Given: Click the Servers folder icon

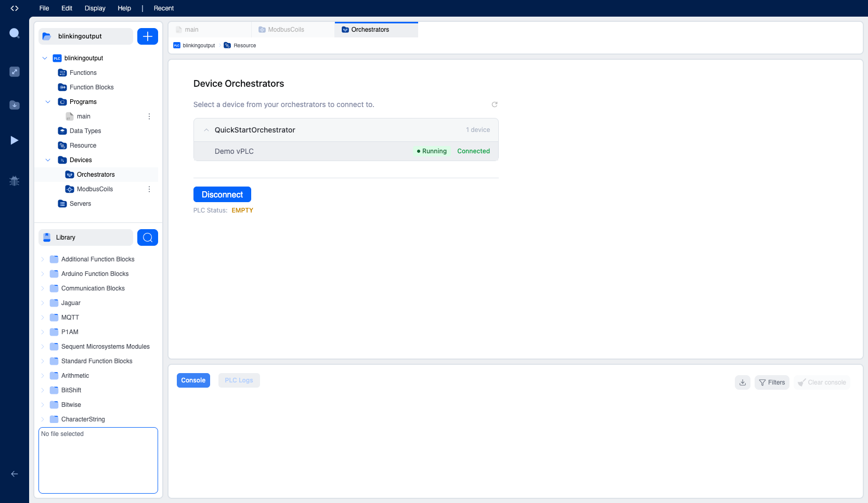Looking at the screenshot, I should tap(62, 204).
